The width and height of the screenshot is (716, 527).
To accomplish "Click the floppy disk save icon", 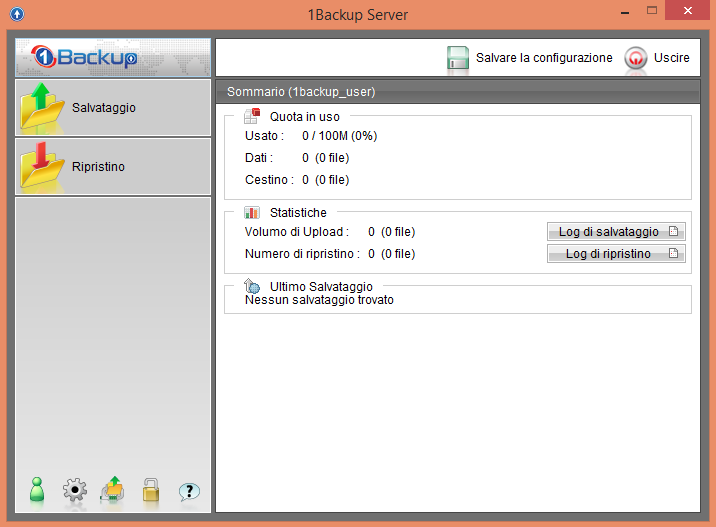I will click(458, 58).
